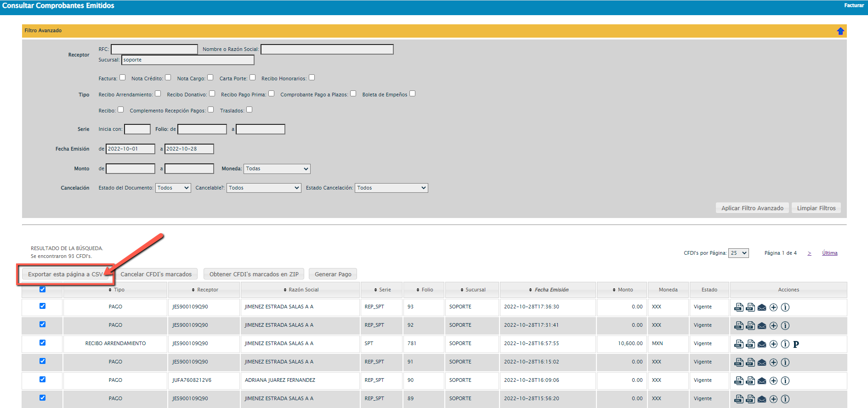Click Aplicar Filtro Avanzado button
Viewport: 868px width, 408px height.
752,208
